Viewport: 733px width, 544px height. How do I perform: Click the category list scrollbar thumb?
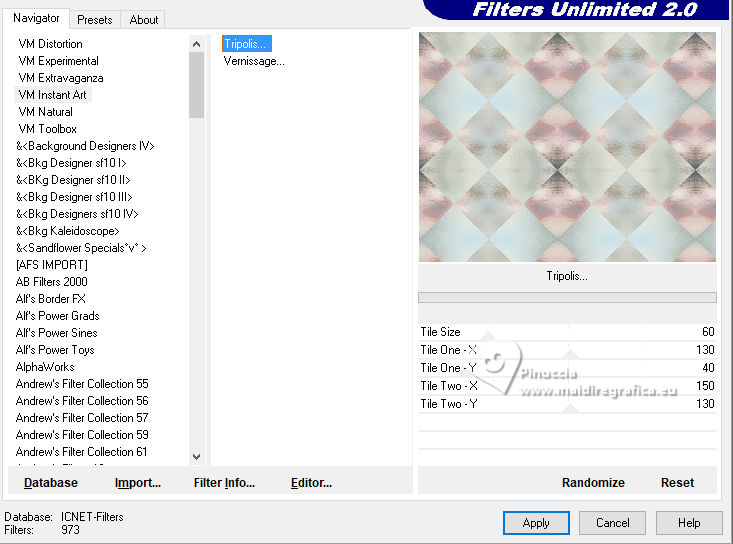tap(196, 85)
